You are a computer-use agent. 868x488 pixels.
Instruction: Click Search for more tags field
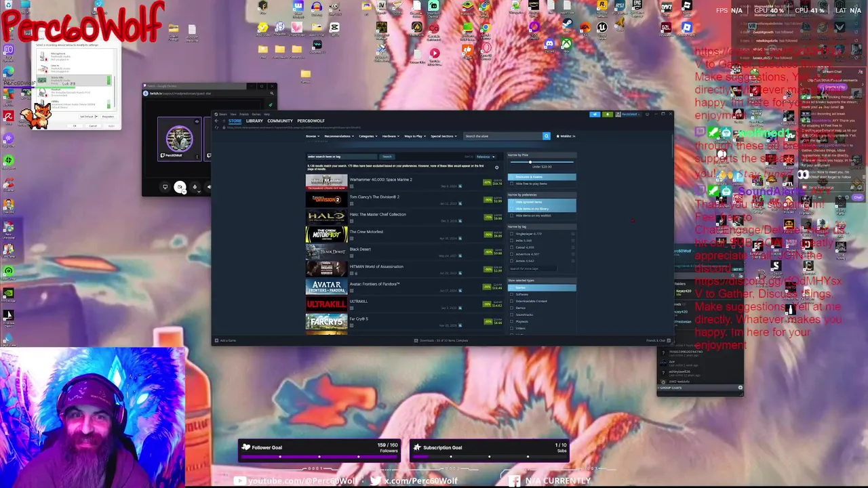click(x=533, y=268)
